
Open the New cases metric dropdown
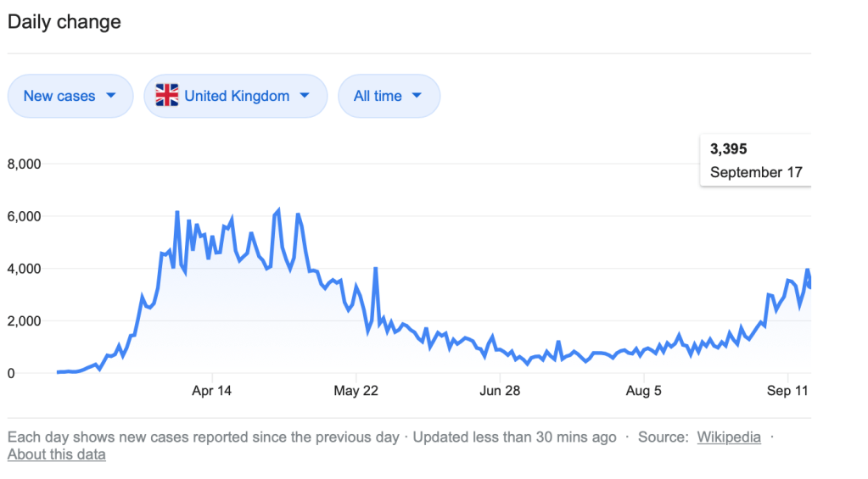[x=70, y=96]
